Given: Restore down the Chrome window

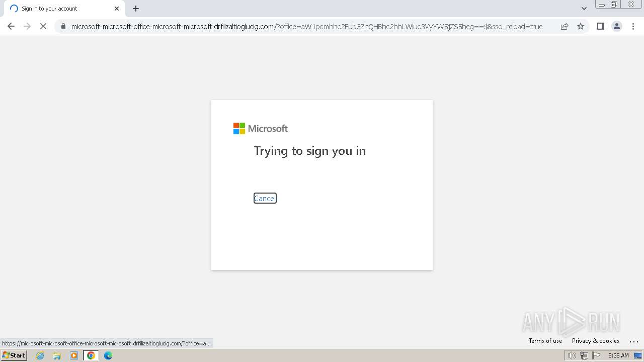Looking at the screenshot, I should [614, 5].
